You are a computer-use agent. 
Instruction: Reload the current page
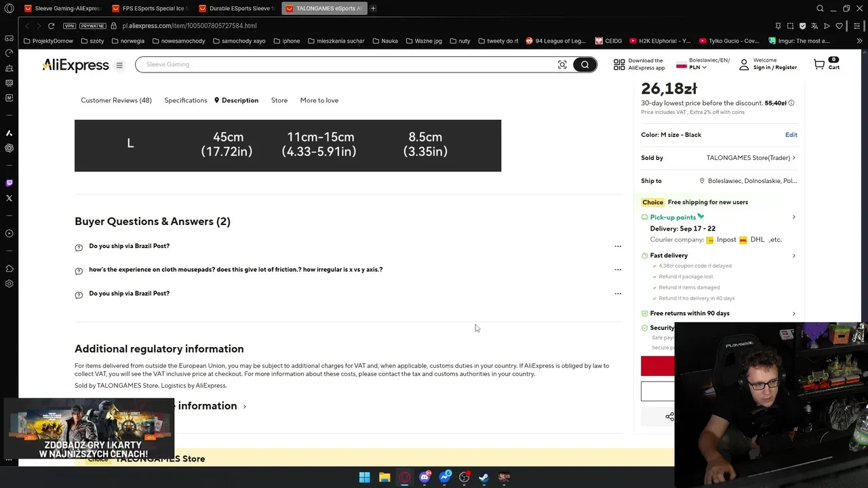tap(51, 26)
